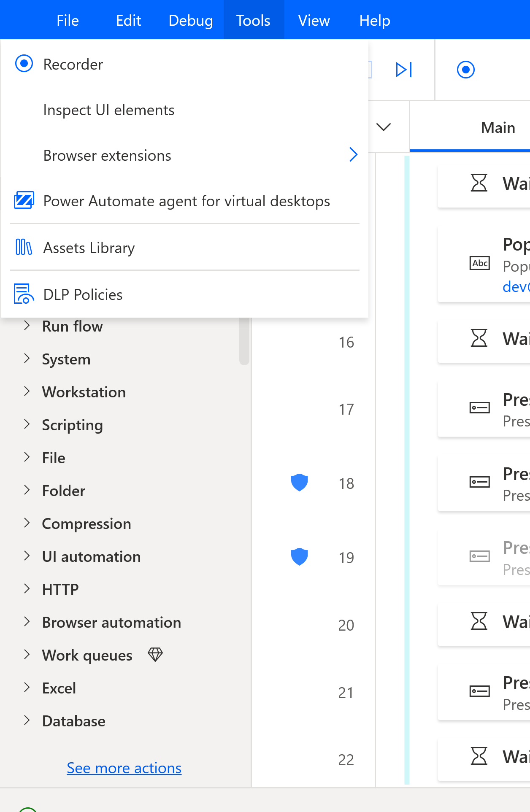Click Power Automate agent for virtual desktops
The height and width of the screenshot is (812, 530).
click(x=185, y=201)
